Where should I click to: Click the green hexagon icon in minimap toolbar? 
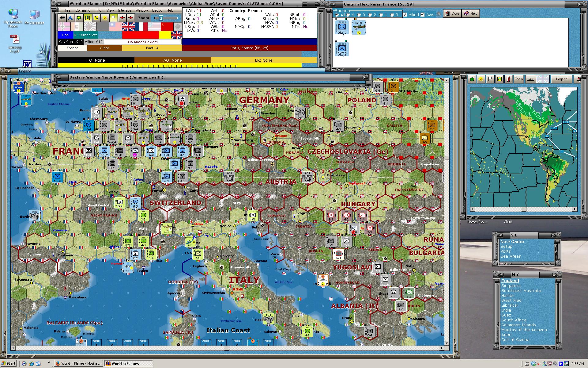click(x=472, y=79)
